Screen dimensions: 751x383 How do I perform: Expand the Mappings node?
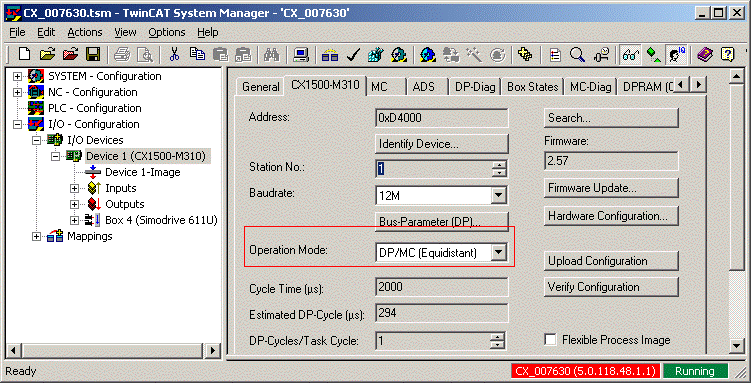coord(37,237)
